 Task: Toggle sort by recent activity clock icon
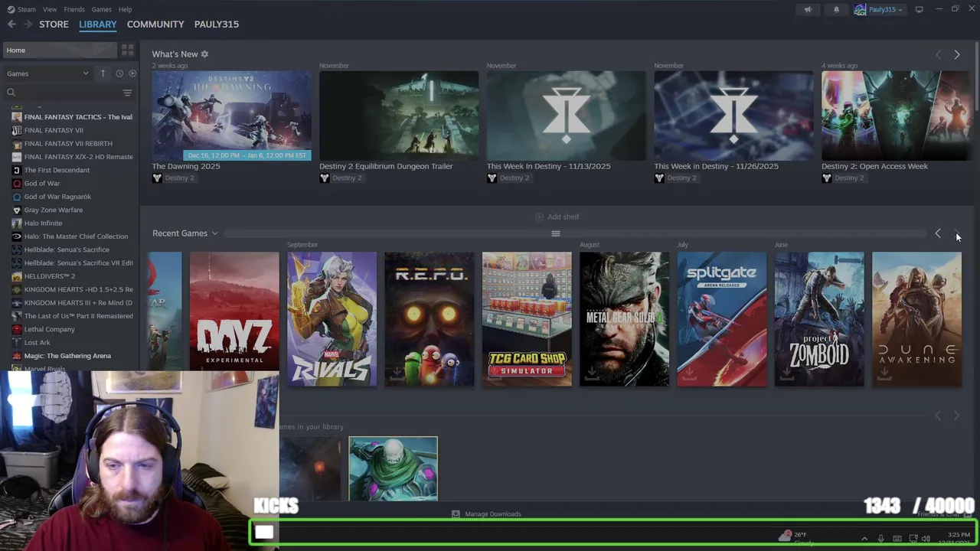pyautogui.click(x=119, y=73)
